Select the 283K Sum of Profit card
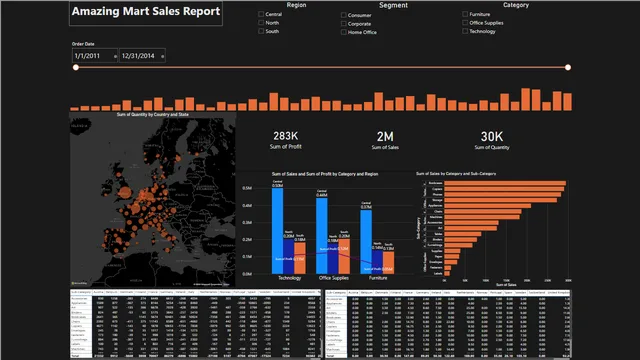Screen dimensions: 640x360 (x=285, y=140)
